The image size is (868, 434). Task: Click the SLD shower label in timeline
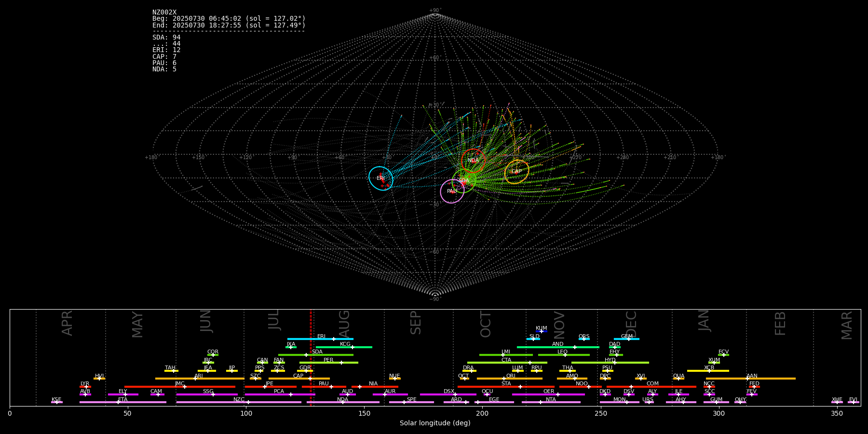[x=534, y=337]
